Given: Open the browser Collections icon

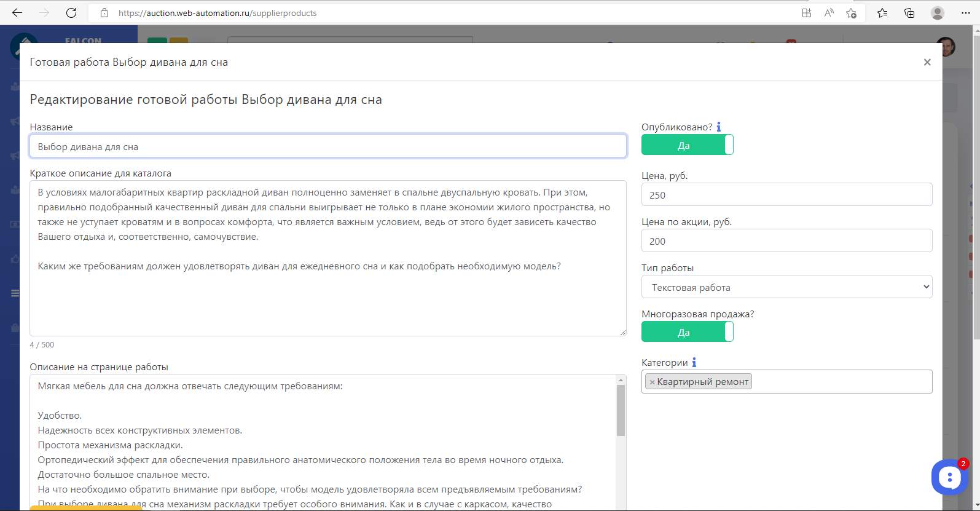Looking at the screenshot, I should pyautogui.click(x=909, y=13).
